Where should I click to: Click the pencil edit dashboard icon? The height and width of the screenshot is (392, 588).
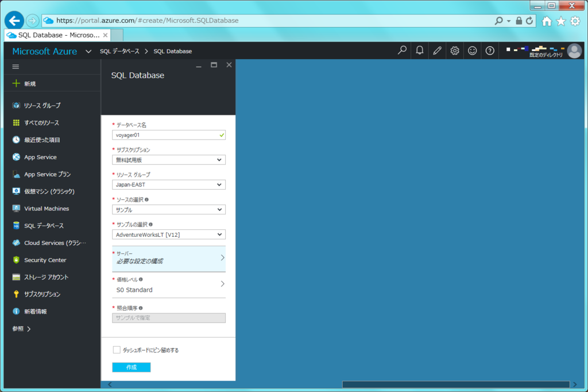coord(437,51)
